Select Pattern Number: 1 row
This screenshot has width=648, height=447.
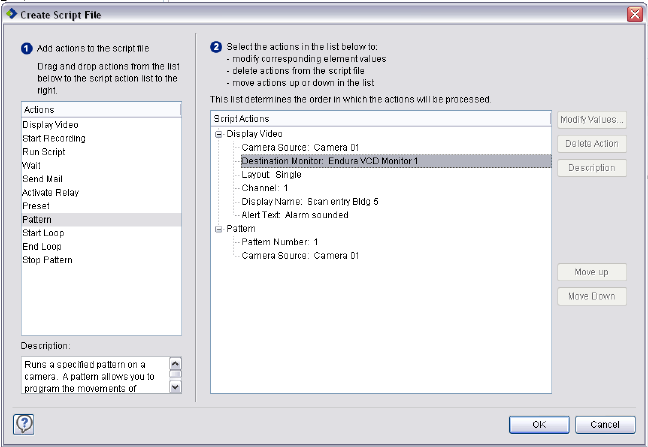280,242
